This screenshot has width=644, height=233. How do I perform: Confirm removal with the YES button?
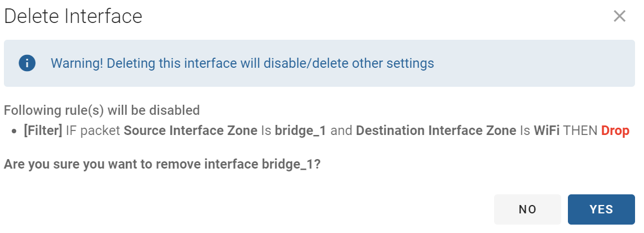click(601, 209)
